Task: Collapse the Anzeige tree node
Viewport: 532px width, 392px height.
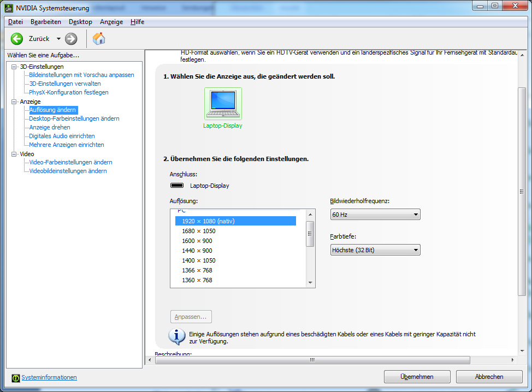Action: click(14, 102)
